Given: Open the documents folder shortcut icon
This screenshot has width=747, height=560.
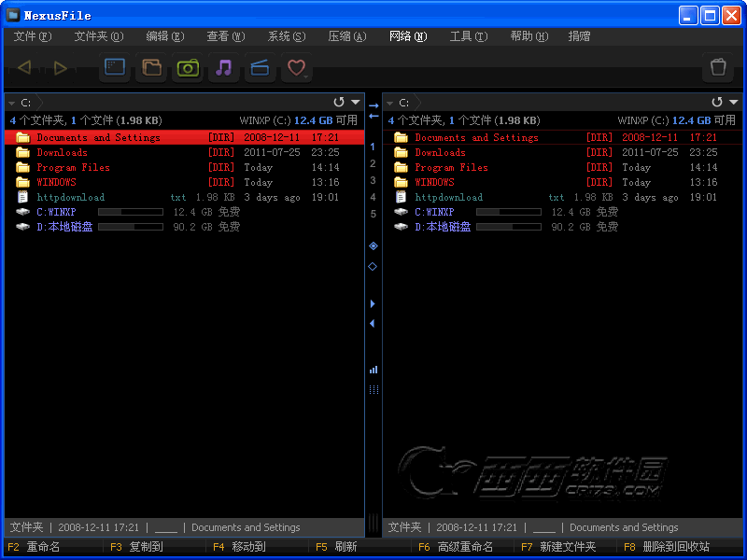Looking at the screenshot, I should (x=151, y=67).
